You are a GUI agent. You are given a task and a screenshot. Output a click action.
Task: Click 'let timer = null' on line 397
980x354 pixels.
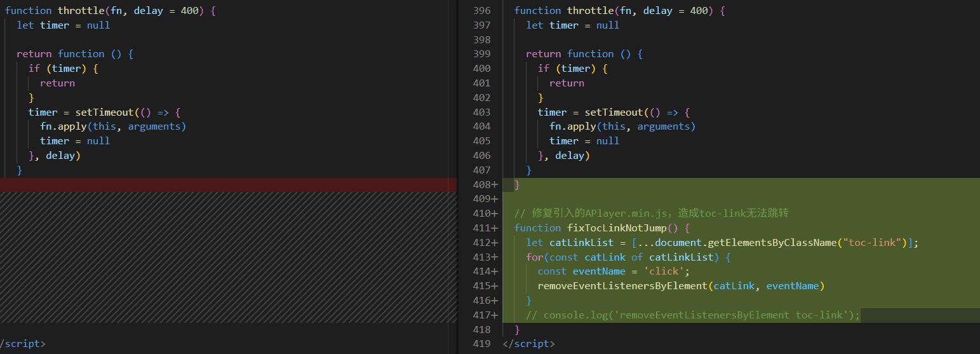point(572,25)
